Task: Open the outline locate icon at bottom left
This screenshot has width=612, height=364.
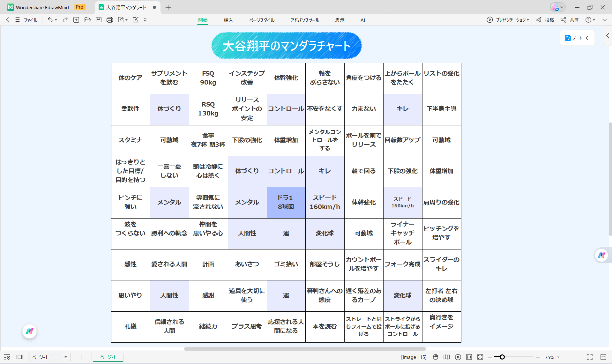Action: 7,357
